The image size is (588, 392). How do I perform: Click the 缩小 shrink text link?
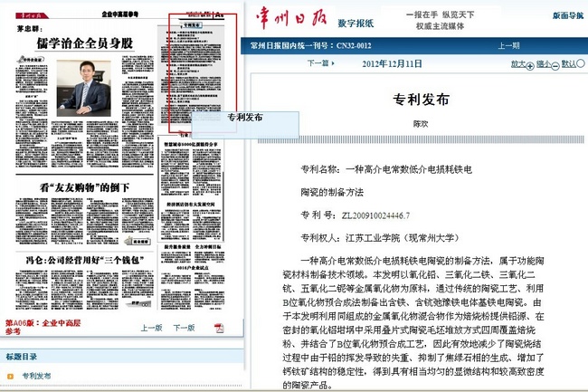point(543,64)
